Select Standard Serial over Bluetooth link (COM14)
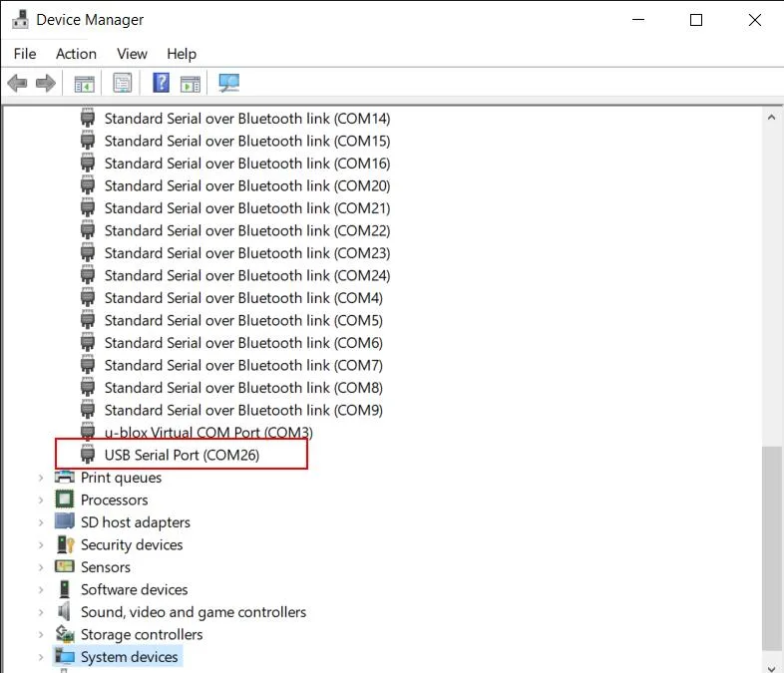784x673 pixels. tap(247, 119)
